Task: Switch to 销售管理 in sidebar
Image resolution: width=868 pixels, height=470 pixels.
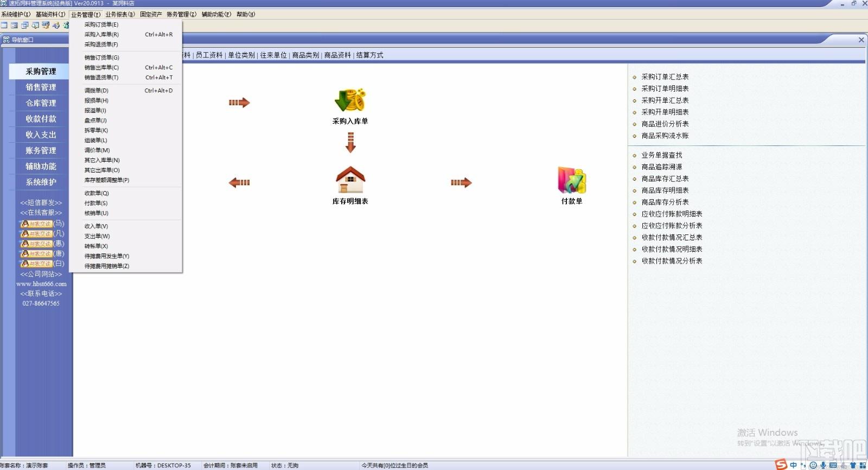Action: click(41, 87)
